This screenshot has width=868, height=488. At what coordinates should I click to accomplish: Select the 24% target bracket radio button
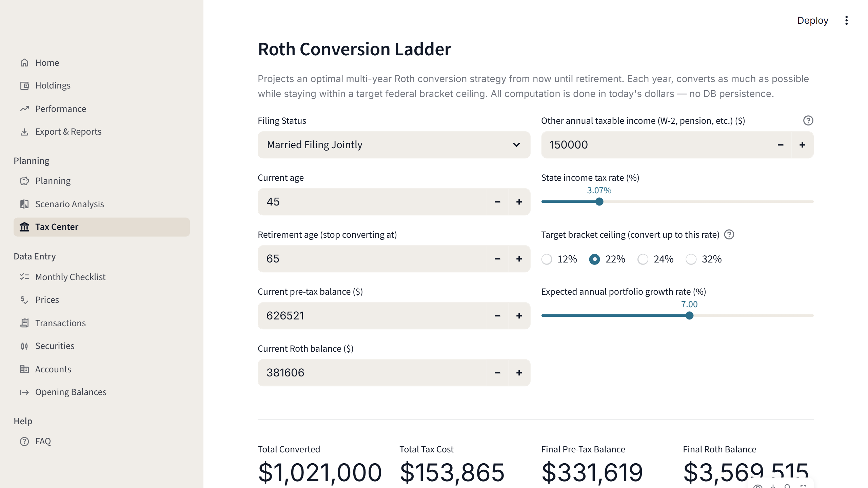643,259
